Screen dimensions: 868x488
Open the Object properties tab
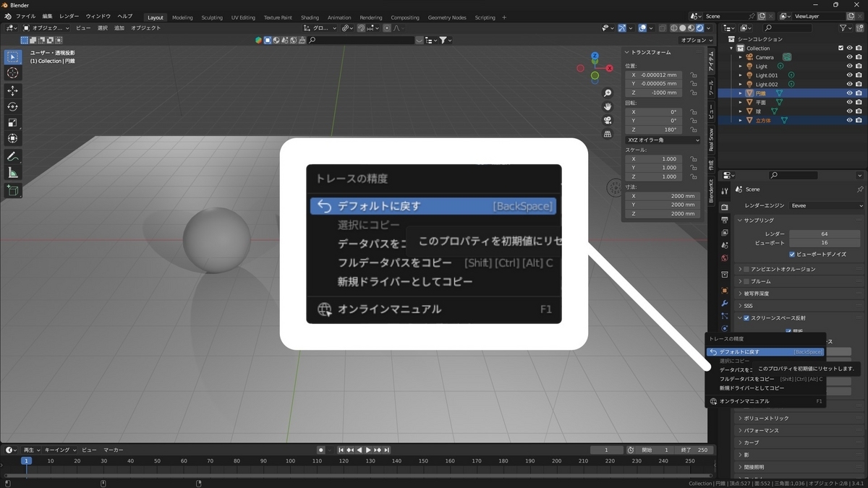(x=724, y=290)
